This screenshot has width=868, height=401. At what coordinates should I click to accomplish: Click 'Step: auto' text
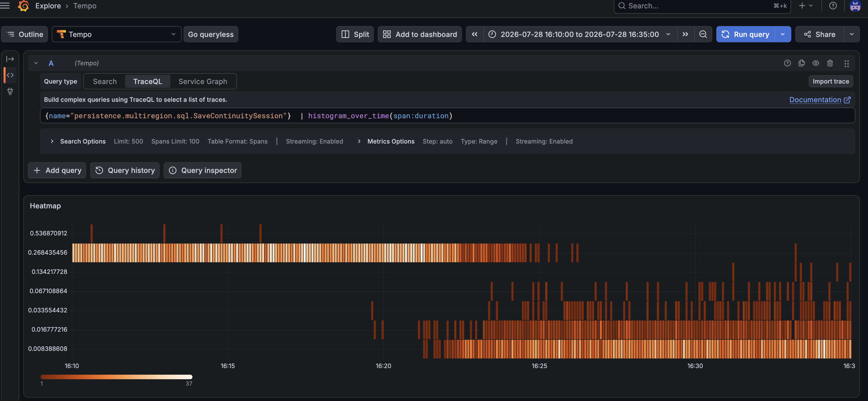pos(437,141)
